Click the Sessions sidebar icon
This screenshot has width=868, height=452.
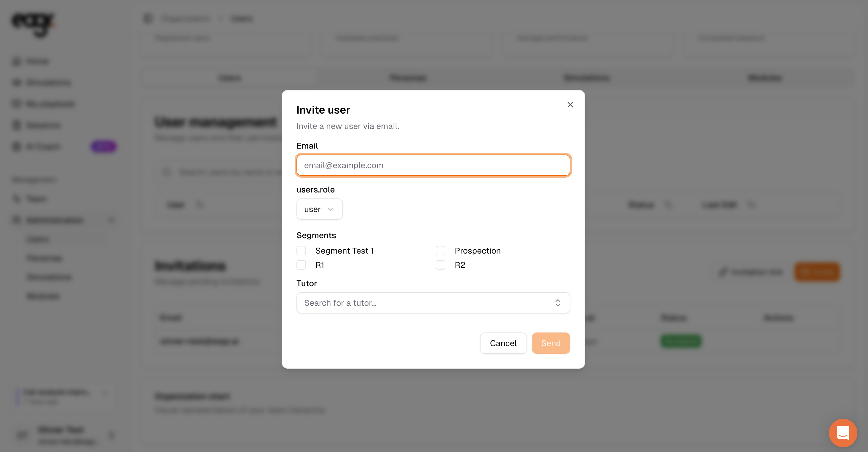(17, 125)
